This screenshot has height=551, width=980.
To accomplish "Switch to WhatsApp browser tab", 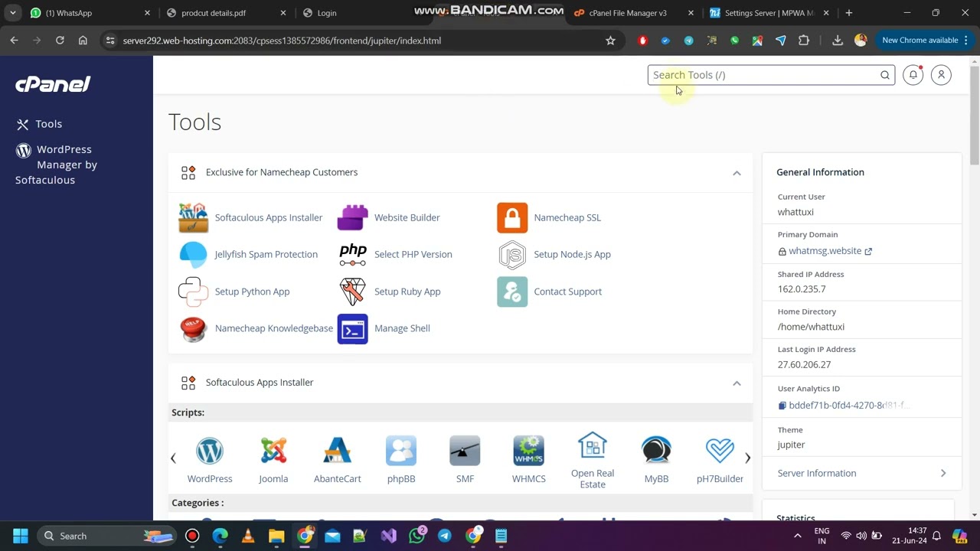I will pyautogui.click(x=90, y=13).
